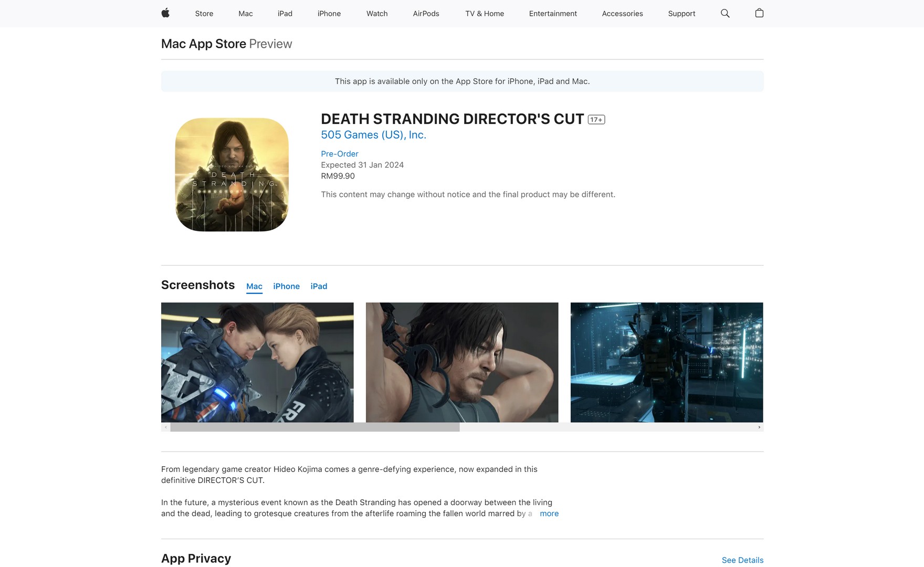Switch to iPad screenshots tab

[x=319, y=286]
